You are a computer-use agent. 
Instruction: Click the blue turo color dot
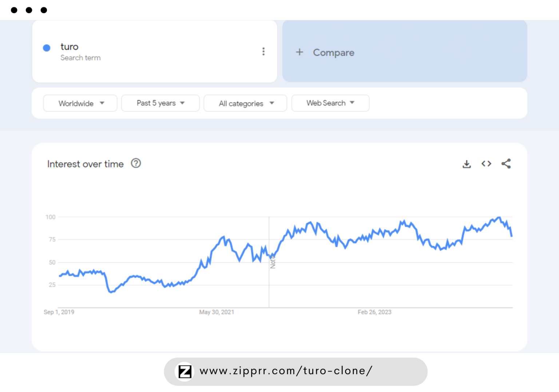click(x=47, y=48)
